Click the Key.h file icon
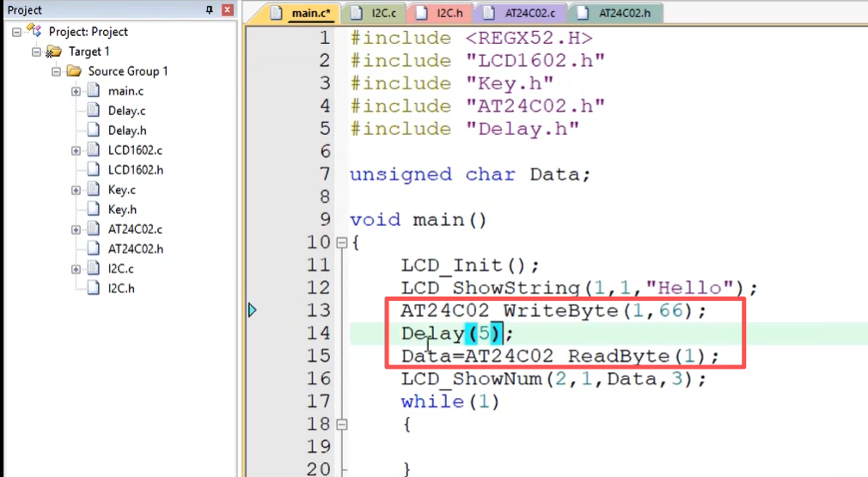868x477 pixels. point(94,209)
